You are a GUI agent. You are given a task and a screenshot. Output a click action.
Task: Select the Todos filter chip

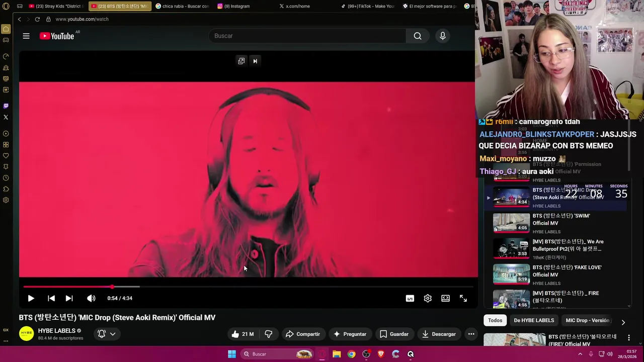[x=495, y=320]
